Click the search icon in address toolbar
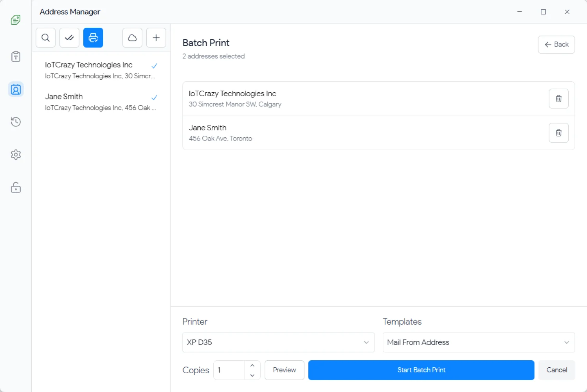This screenshot has height=392, width=587. click(45, 38)
